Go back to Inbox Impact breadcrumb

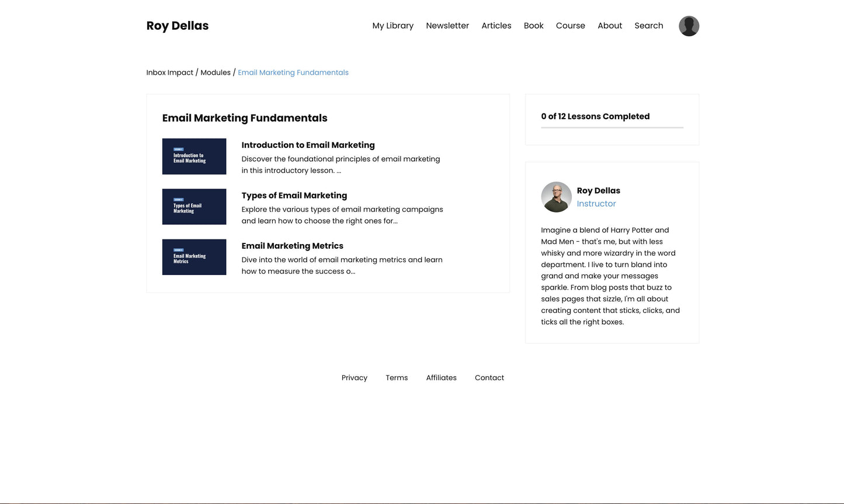(x=169, y=72)
